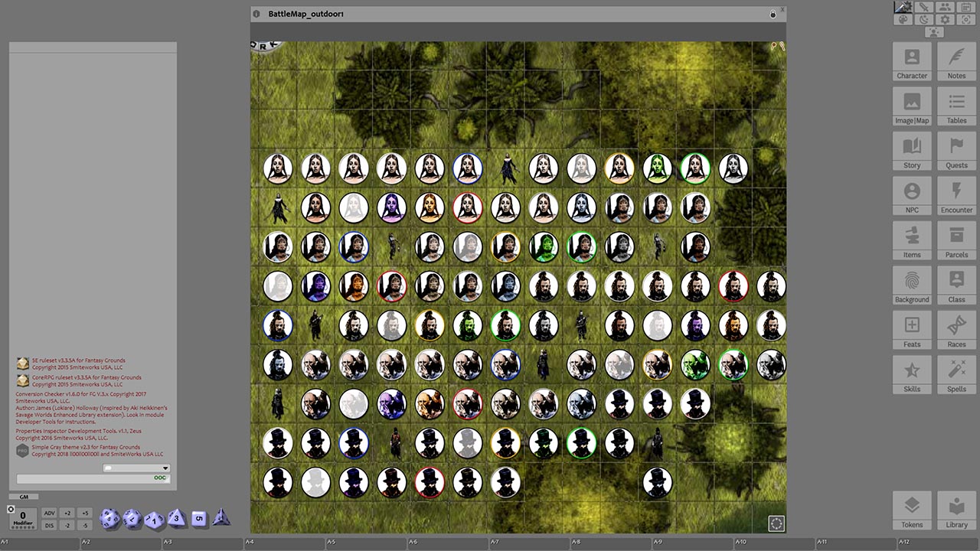
Task: Click the OOC chat mode selector
Action: 159,478
